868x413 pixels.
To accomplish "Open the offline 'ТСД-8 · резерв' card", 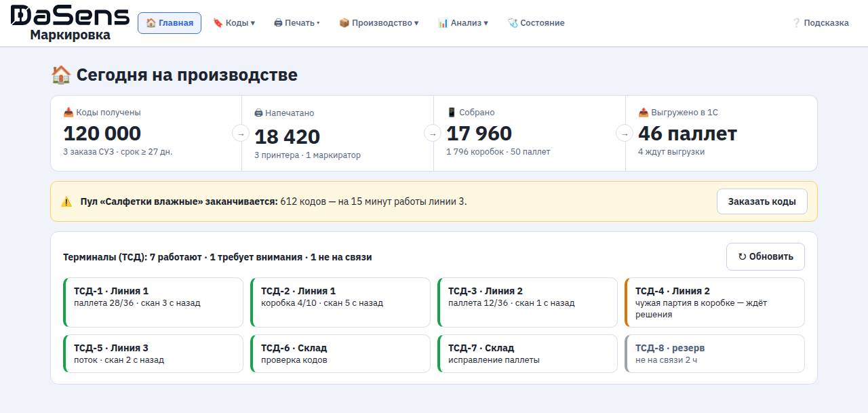I will (715, 354).
